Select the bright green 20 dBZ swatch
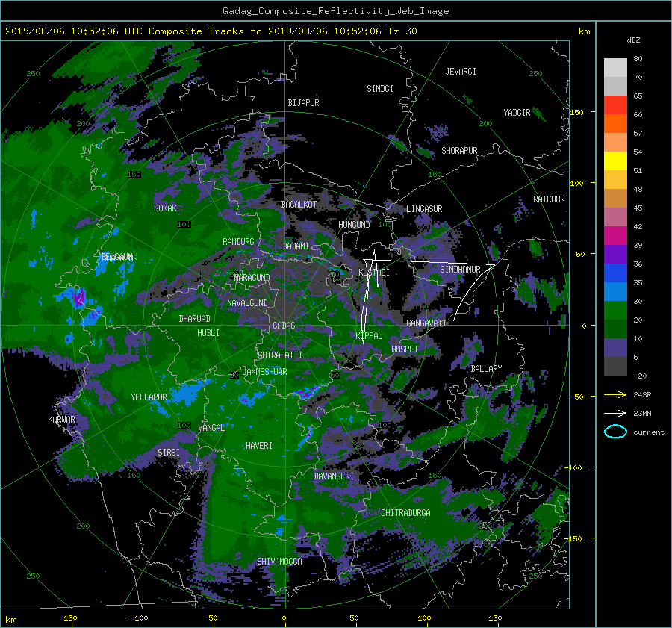Screen dimensions: 672x628 (615, 311)
